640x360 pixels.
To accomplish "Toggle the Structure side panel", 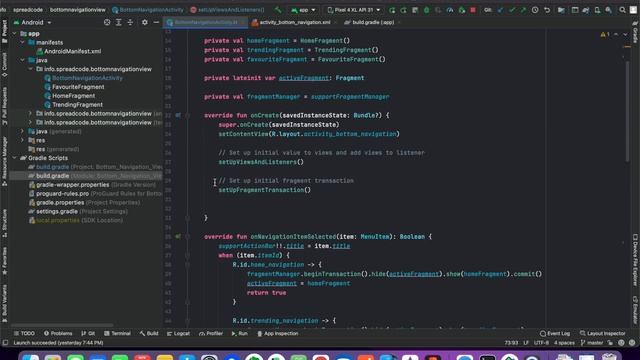I will pyautogui.click(x=4, y=223).
